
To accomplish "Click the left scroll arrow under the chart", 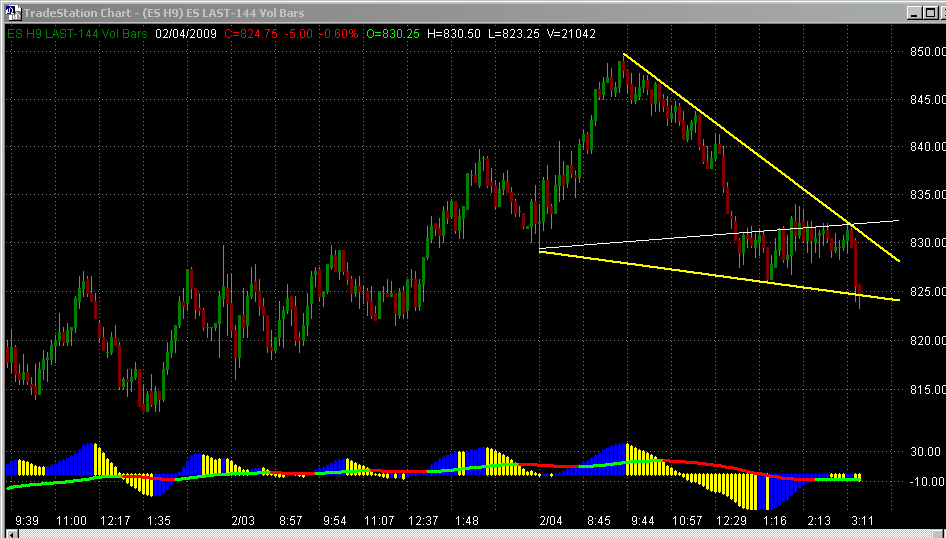I will 11,534.
